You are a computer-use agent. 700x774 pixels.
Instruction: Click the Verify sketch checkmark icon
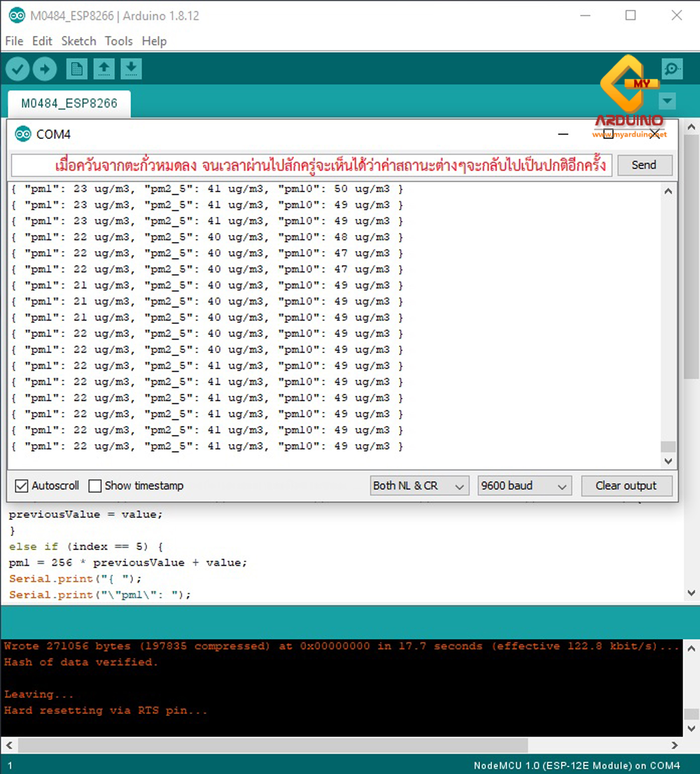coord(18,70)
